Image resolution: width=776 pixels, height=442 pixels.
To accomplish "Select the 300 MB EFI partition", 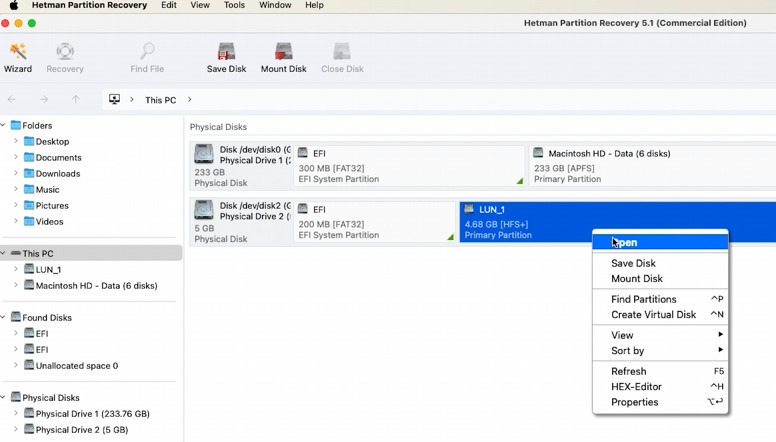I will (409, 166).
